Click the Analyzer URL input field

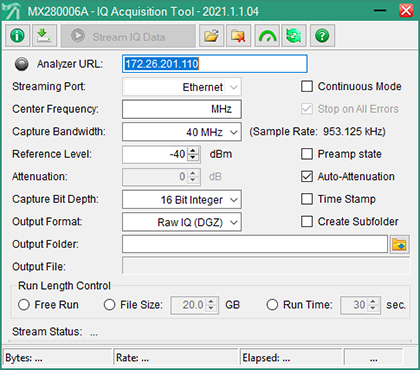click(215, 64)
